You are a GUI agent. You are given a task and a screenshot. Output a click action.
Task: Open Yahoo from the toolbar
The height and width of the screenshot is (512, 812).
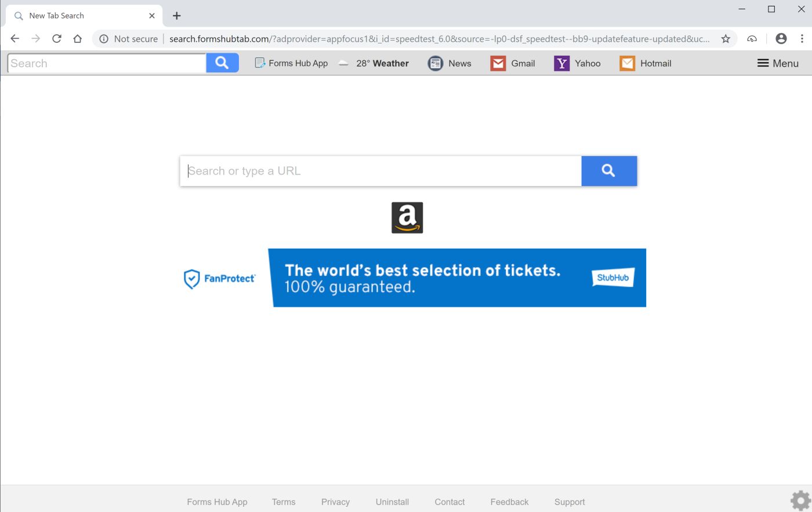coord(578,63)
